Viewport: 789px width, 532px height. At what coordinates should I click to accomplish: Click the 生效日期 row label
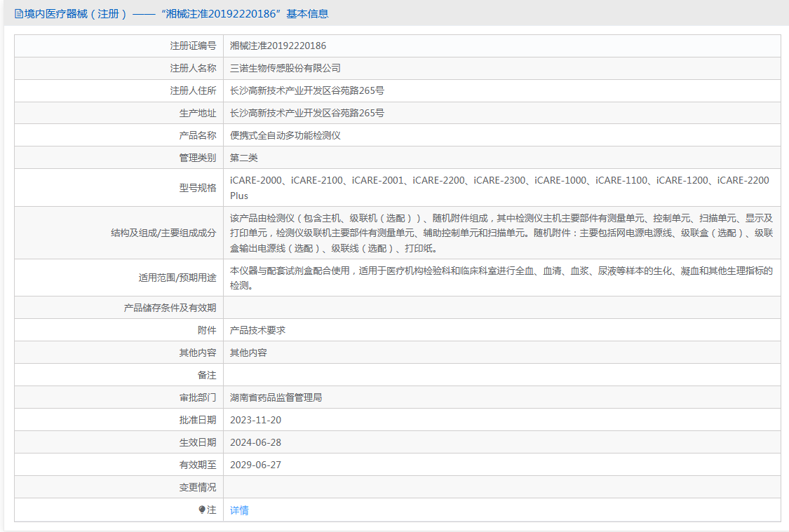coord(198,443)
